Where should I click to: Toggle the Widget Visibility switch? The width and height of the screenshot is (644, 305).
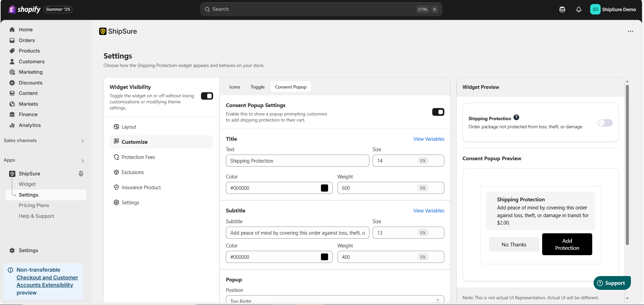pyautogui.click(x=207, y=96)
